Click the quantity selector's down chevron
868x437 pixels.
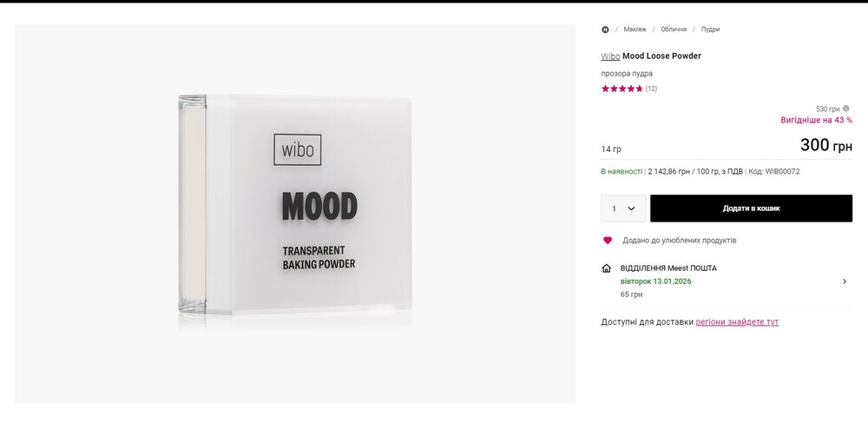(631, 209)
